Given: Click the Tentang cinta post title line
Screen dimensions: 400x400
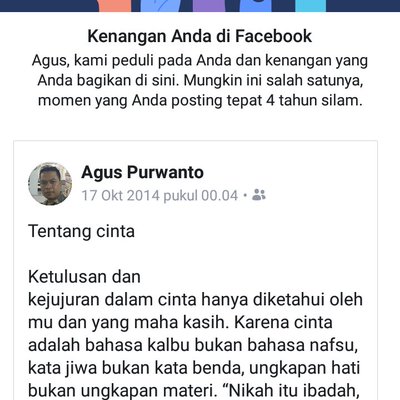Looking at the screenshot, I should (x=81, y=231).
